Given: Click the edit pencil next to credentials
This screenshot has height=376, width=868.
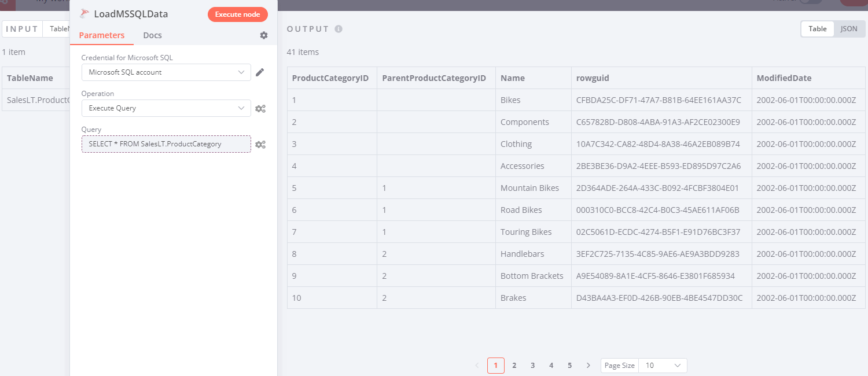Looking at the screenshot, I should pos(259,72).
